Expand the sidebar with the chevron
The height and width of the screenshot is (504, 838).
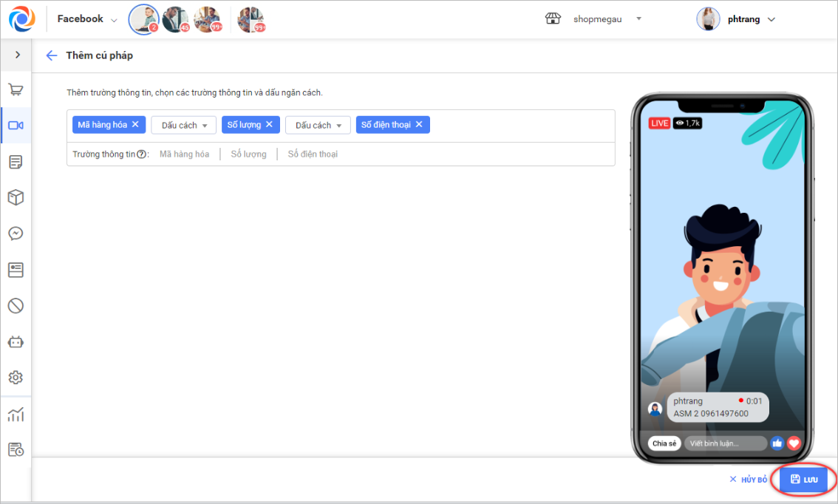click(17, 55)
